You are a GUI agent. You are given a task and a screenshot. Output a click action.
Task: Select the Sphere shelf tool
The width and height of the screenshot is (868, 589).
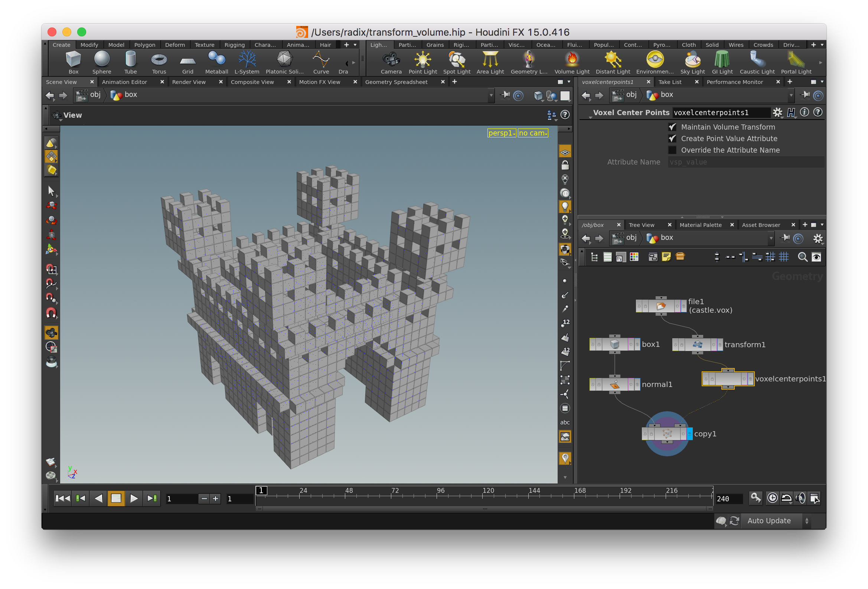click(102, 62)
